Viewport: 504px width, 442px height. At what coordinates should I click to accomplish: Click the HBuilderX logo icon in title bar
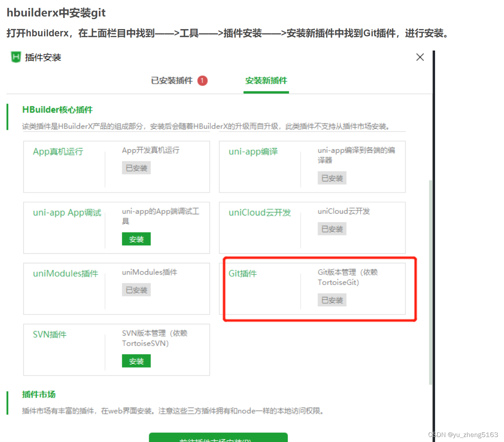[16, 57]
